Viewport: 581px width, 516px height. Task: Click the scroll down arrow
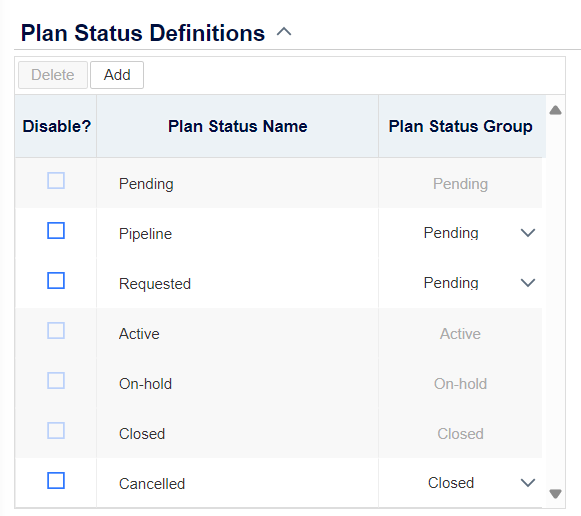pos(555,494)
